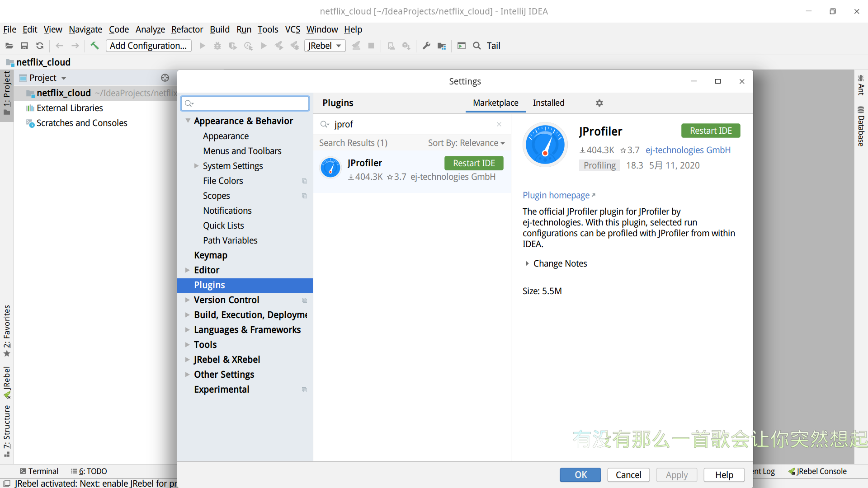Image resolution: width=868 pixels, height=488 pixels.
Task: Expand Languages & Frameworks node
Action: pos(187,330)
